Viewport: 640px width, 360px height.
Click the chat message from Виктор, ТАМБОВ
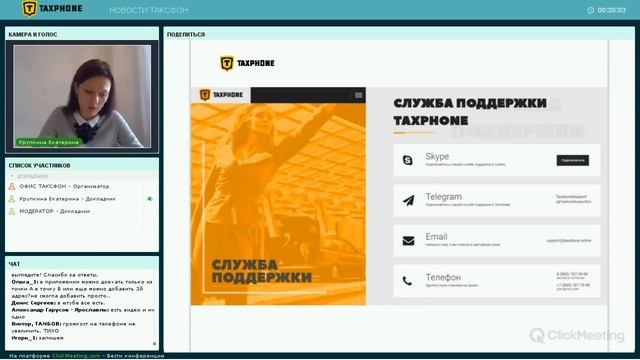73,327
